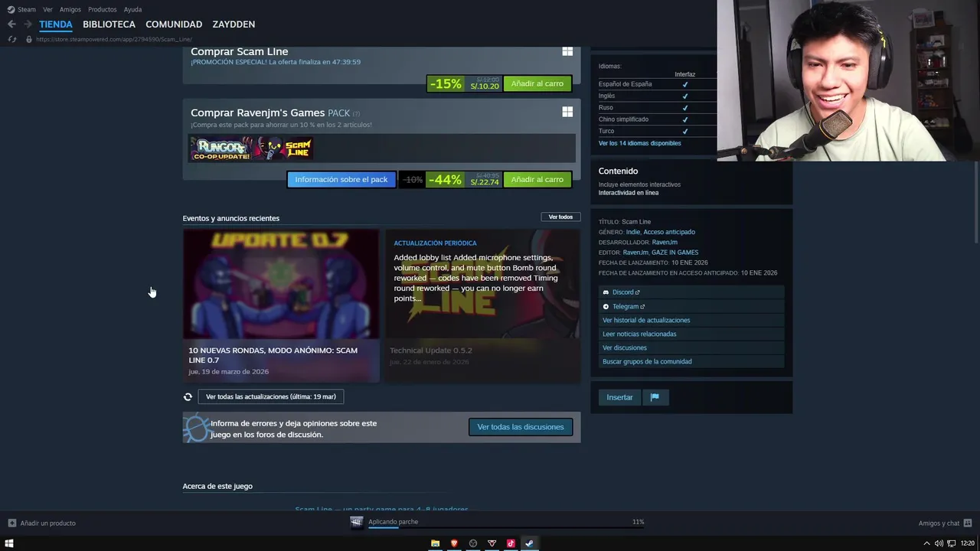Click the Insertar button
This screenshot has width=980, height=551.
click(620, 397)
